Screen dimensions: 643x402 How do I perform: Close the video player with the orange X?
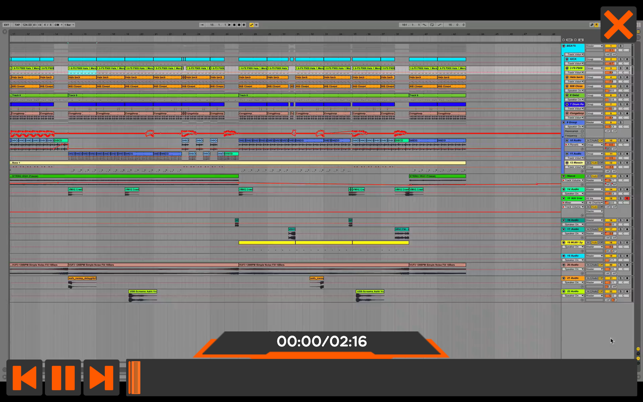(x=618, y=25)
